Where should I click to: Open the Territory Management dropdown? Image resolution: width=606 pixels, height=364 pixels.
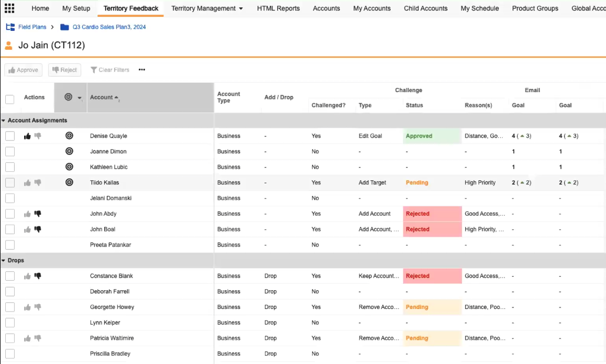207,8
